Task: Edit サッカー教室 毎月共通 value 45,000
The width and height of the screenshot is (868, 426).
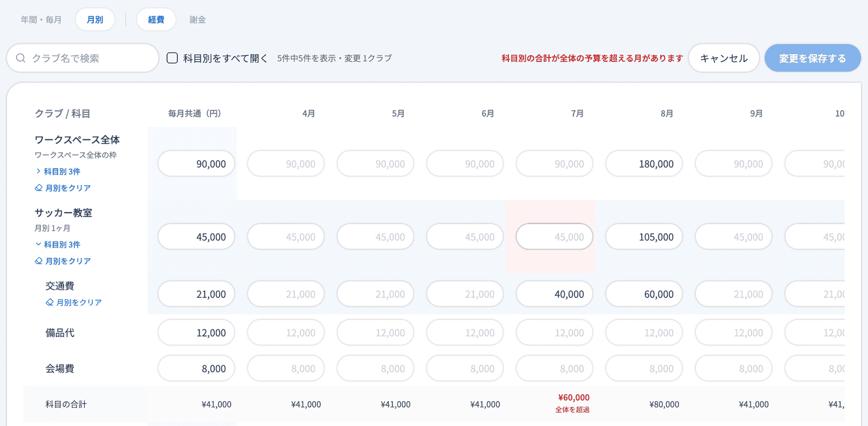Action: coord(196,237)
